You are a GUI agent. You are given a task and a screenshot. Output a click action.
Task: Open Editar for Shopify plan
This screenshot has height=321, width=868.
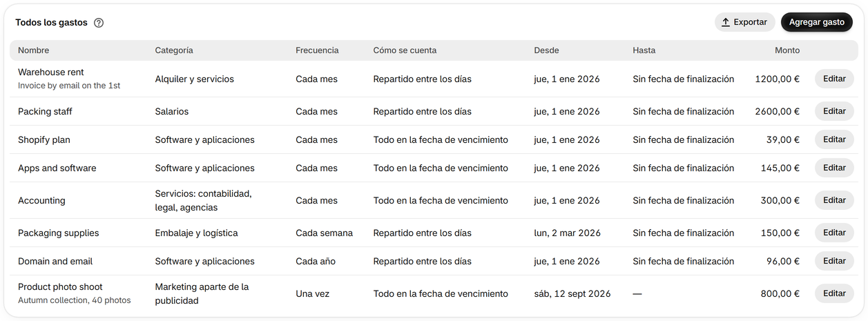[x=834, y=139]
